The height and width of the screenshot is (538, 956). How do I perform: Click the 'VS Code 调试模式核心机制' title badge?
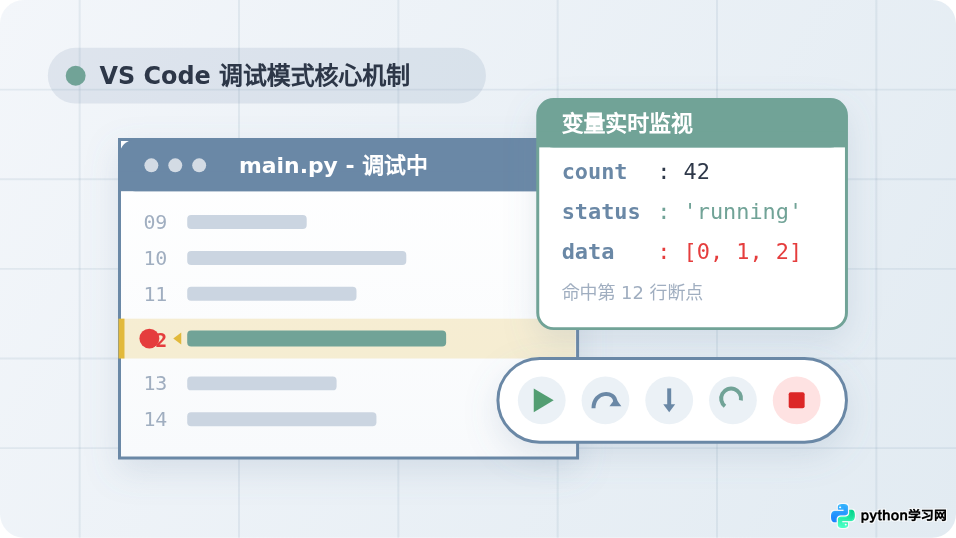pos(266,76)
